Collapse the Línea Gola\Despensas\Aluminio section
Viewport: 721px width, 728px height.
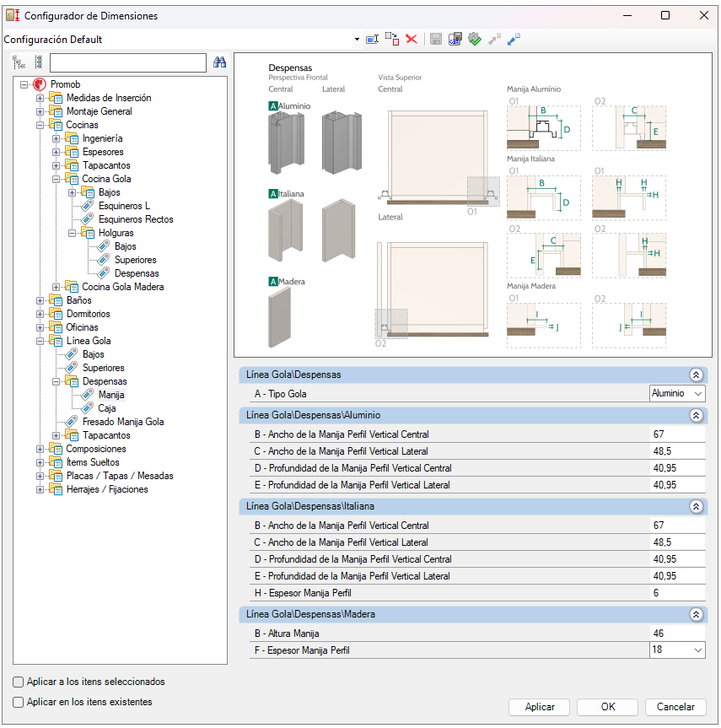pos(696,416)
